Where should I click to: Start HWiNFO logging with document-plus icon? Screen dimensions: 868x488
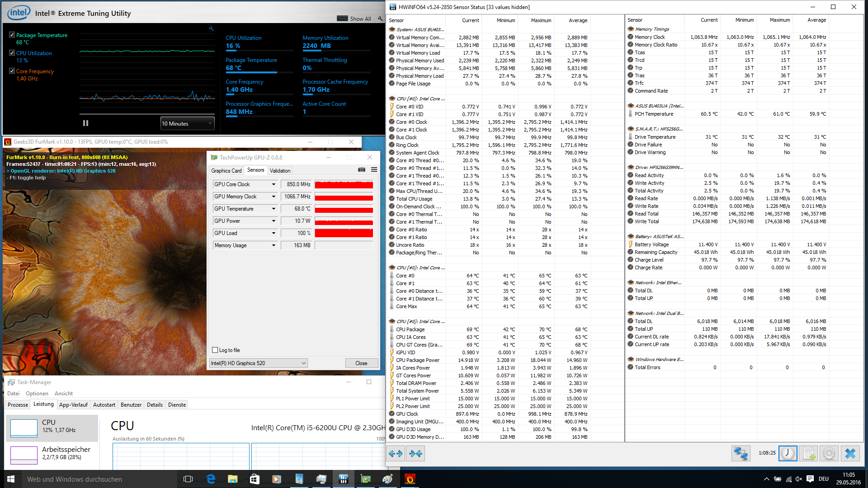point(809,453)
